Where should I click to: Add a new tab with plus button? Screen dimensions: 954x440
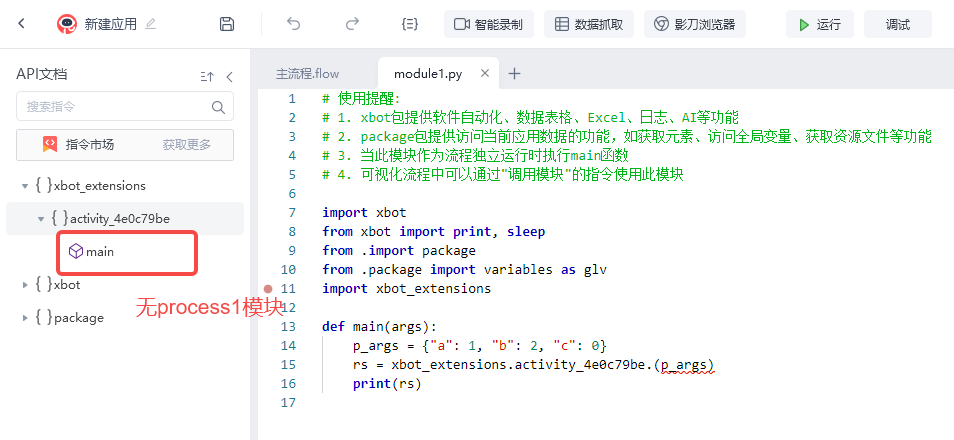[514, 74]
